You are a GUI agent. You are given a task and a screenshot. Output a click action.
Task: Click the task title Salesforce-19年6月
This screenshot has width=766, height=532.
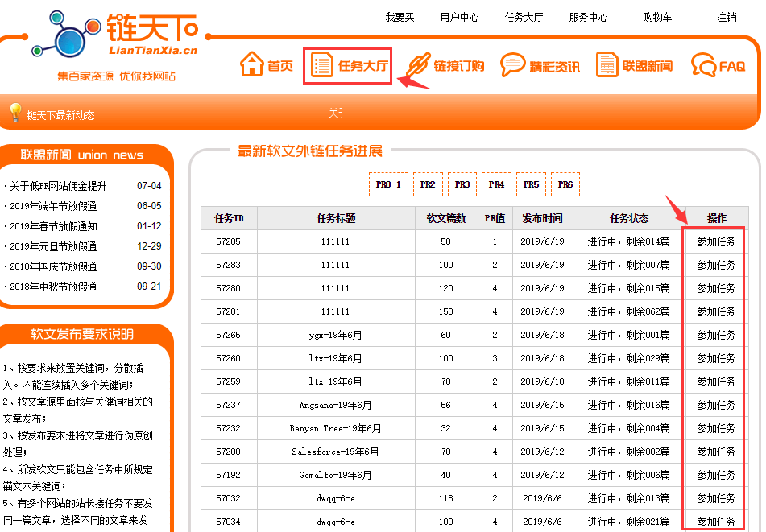(x=335, y=452)
